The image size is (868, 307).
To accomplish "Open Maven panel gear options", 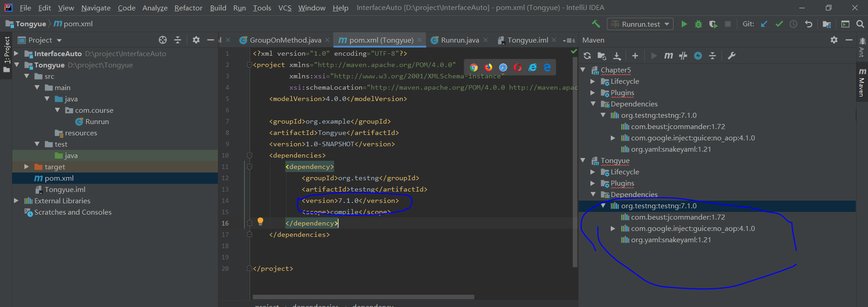I will (x=834, y=40).
